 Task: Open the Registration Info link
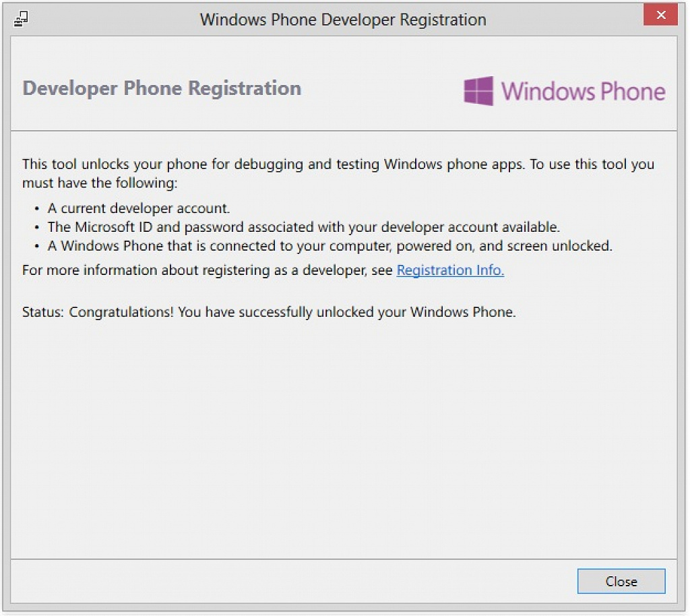coord(450,270)
